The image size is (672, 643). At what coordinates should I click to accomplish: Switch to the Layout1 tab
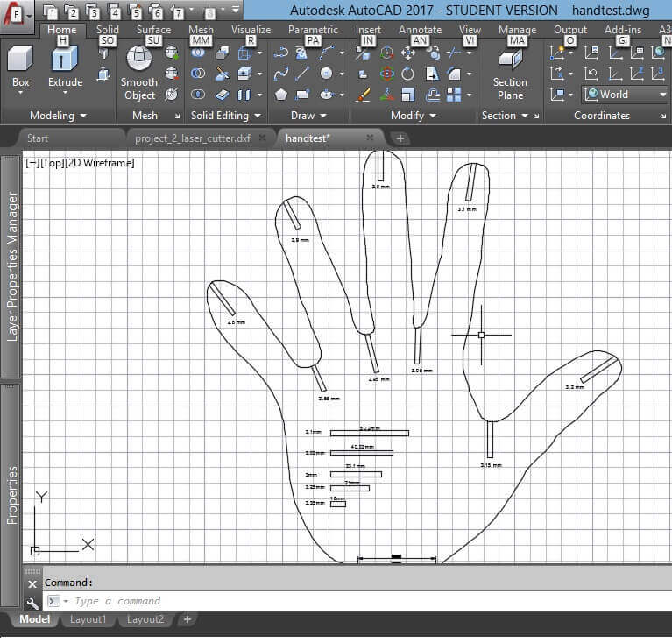click(x=88, y=620)
